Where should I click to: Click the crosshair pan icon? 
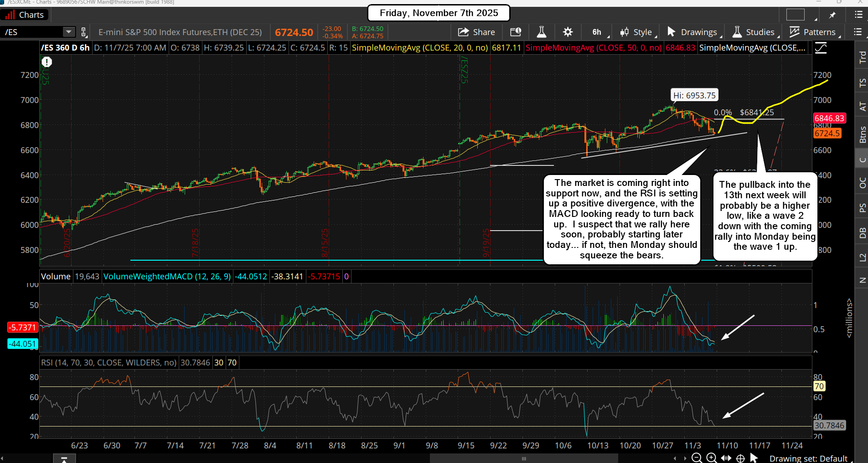point(740,458)
